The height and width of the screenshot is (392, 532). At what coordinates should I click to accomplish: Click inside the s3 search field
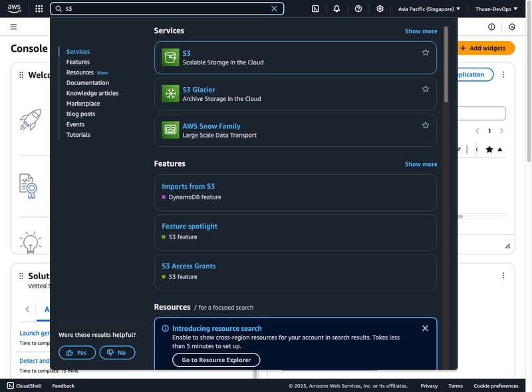[x=166, y=9]
